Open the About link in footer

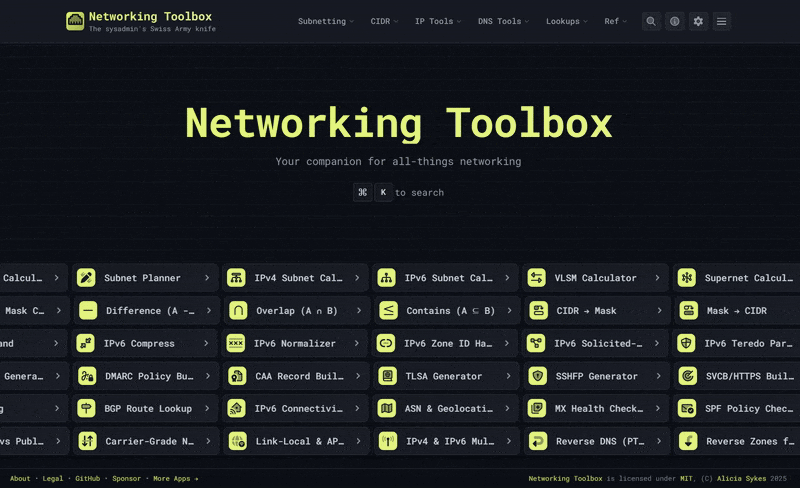click(20, 479)
